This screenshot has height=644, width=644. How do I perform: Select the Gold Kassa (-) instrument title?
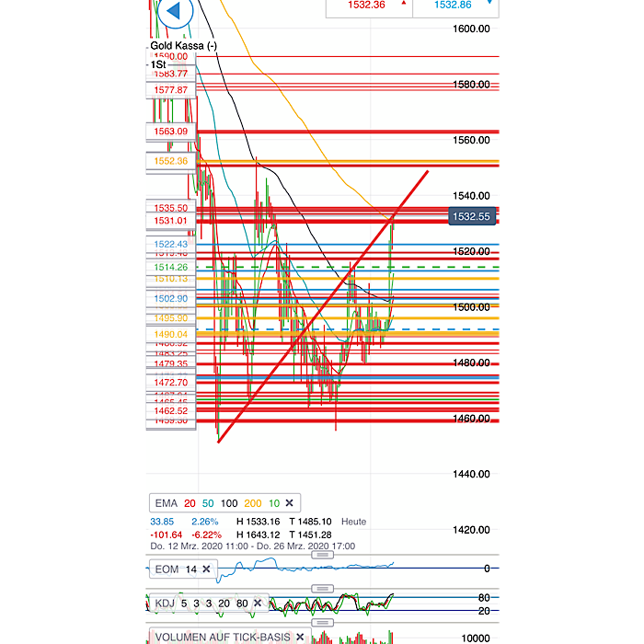tap(184, 46)
